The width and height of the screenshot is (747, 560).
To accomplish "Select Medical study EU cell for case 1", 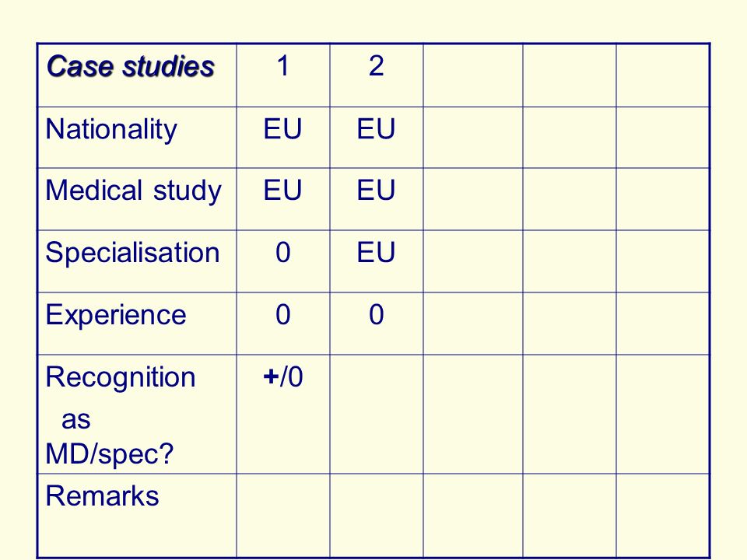I will click(283, 199).
